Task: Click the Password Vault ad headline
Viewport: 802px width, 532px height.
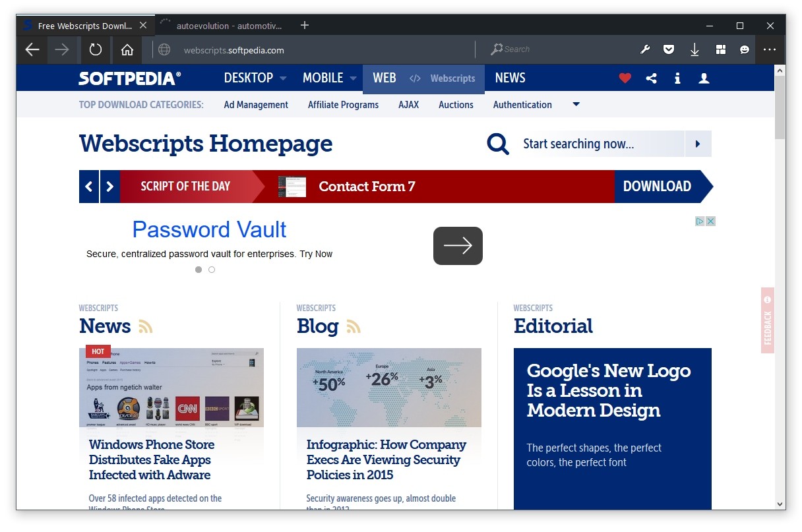Action: (x=209, y=229)
